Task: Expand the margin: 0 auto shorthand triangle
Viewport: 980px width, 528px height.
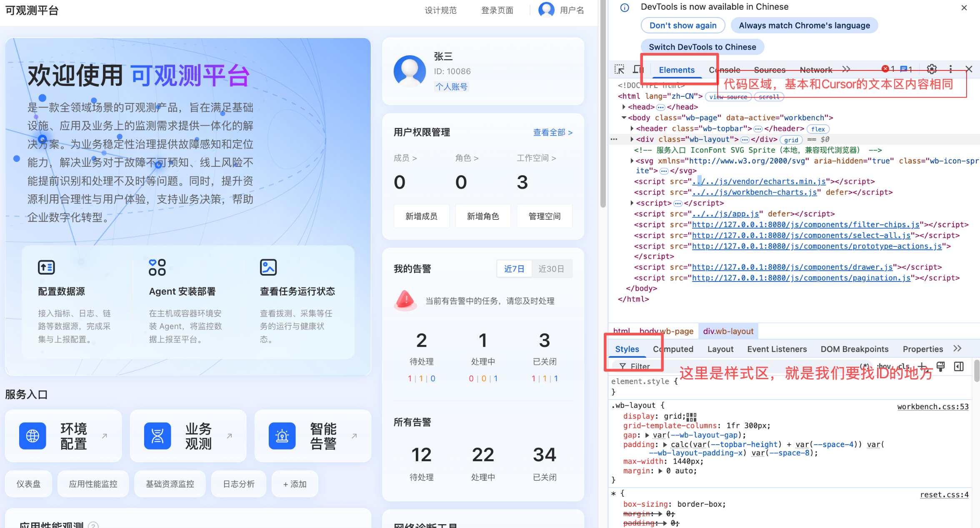Action: click(x=660, y=471)
